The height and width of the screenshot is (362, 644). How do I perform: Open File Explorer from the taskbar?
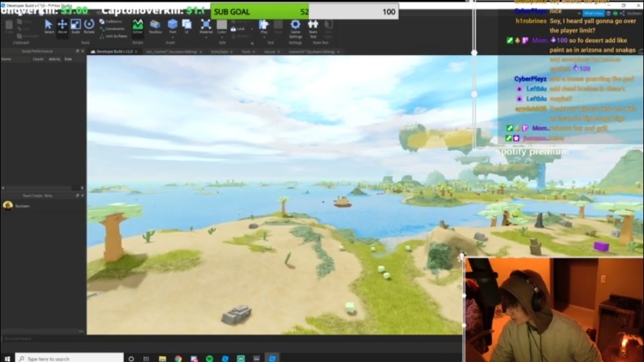tap(162, 358)
